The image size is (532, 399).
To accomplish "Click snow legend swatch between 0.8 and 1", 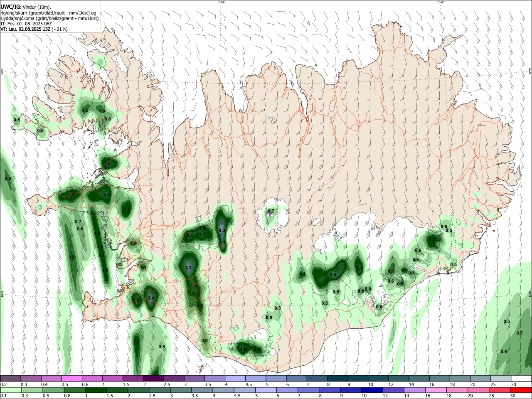I will 92,378.
